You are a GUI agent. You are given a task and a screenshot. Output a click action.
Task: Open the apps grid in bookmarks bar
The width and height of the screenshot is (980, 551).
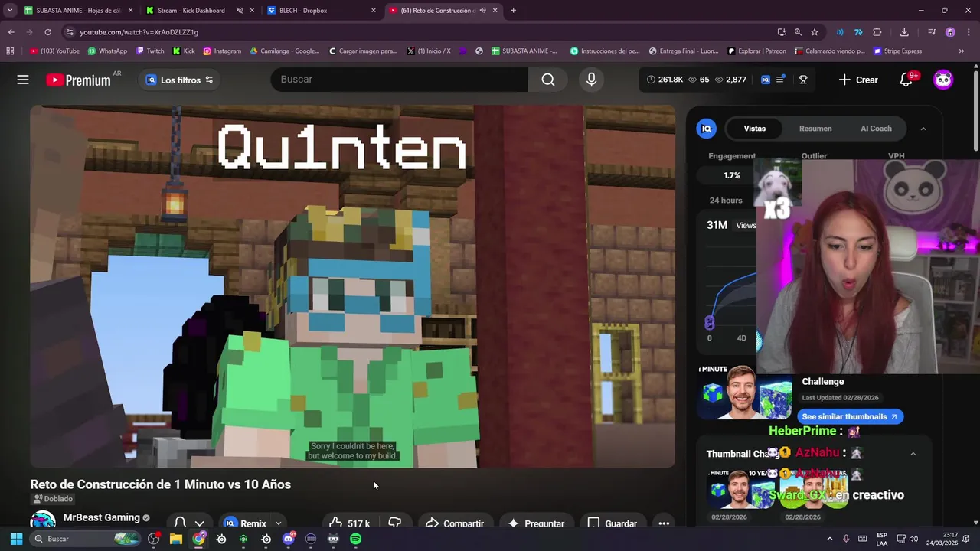point(10,51)
